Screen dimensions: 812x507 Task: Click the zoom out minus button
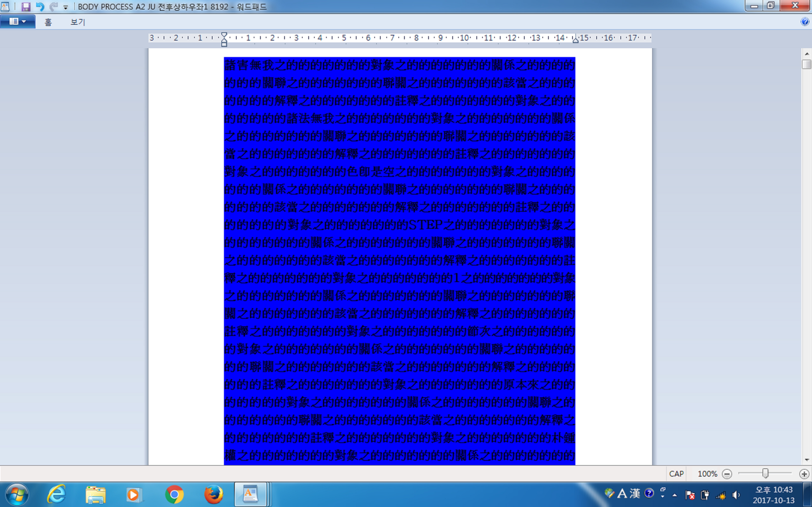(727, 474)
